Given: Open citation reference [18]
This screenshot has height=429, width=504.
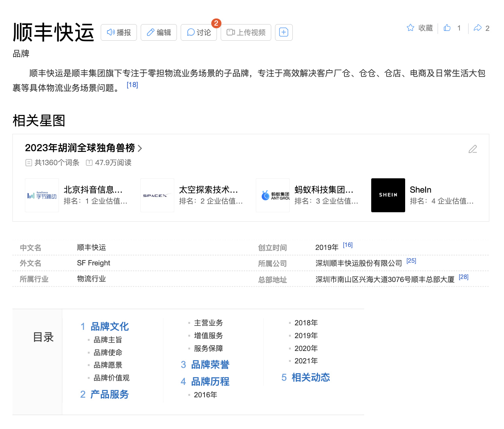Looking at the screenshot, I should (x=132, y=85).
